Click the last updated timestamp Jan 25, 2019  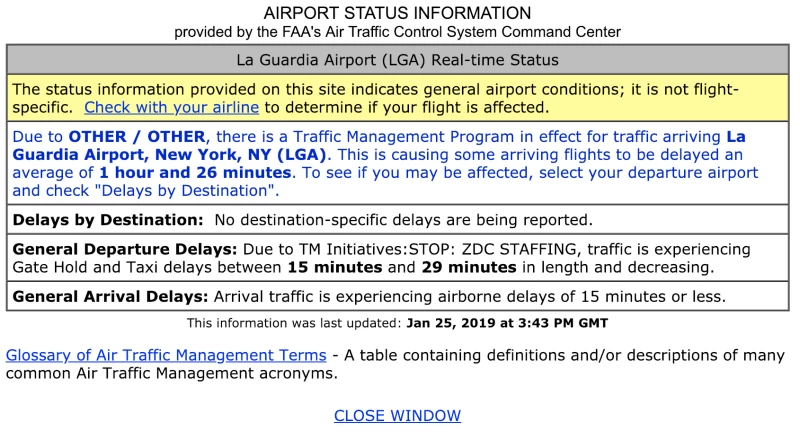point(506,323)
